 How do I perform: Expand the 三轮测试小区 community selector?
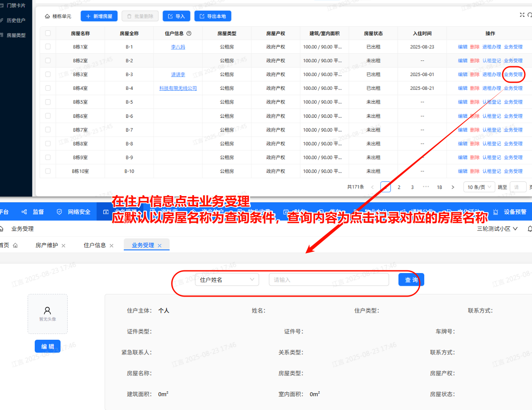[x=497, y=229]
